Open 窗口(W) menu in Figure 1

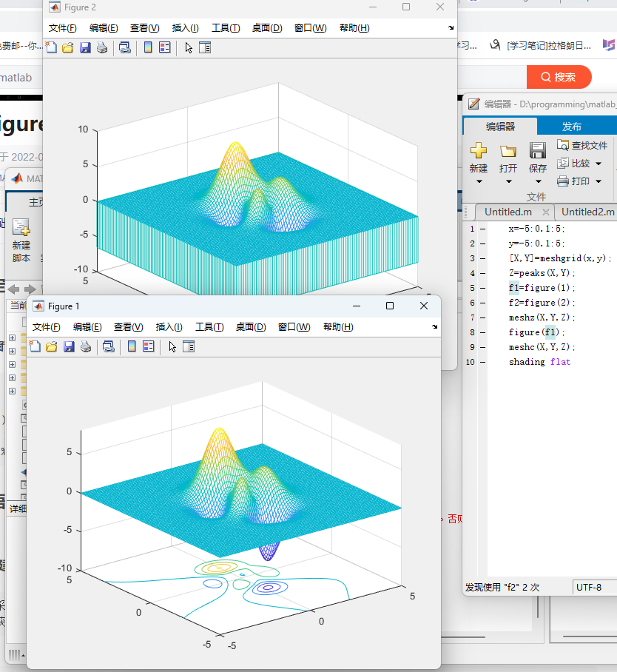[x=294, y=327]
